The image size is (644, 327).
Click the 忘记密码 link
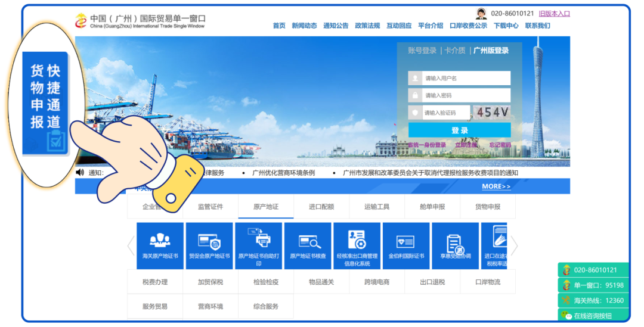500,145
